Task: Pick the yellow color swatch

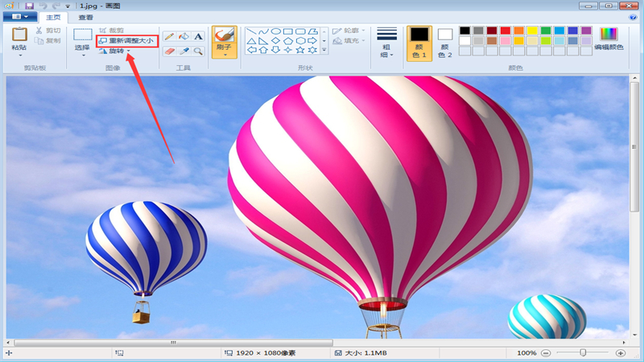Action: [532, 31]
